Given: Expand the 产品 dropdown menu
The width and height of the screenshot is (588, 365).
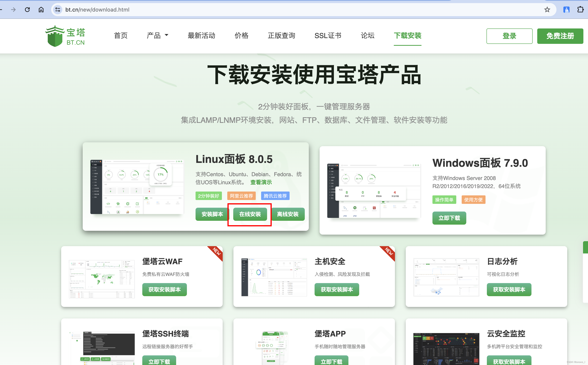Looking at the screenshot, I should click(x=157, y=36).
